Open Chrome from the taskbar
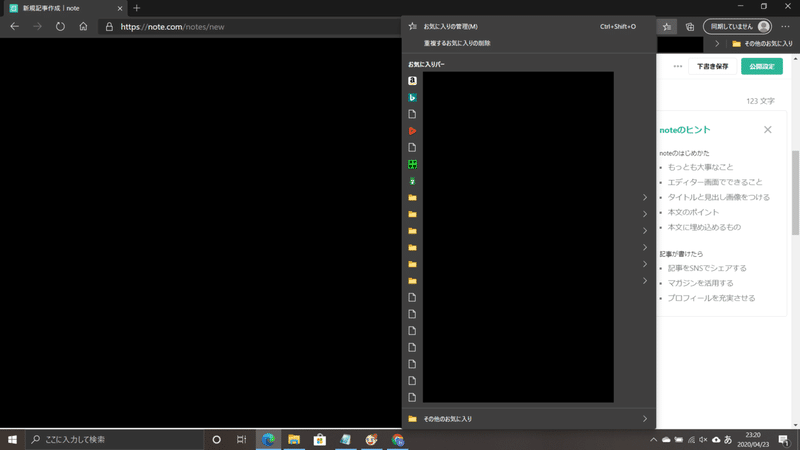The width and height of the screenshot is (800, 450). pos(397,439)
